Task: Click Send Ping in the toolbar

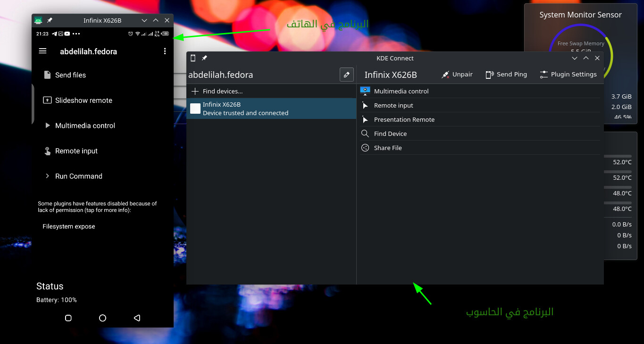Action: point(506,75)
